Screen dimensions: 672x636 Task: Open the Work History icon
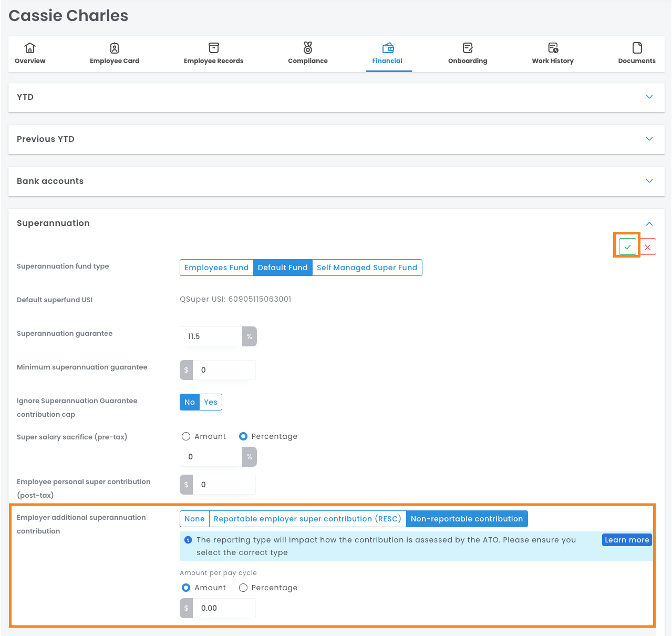(553, 48)
